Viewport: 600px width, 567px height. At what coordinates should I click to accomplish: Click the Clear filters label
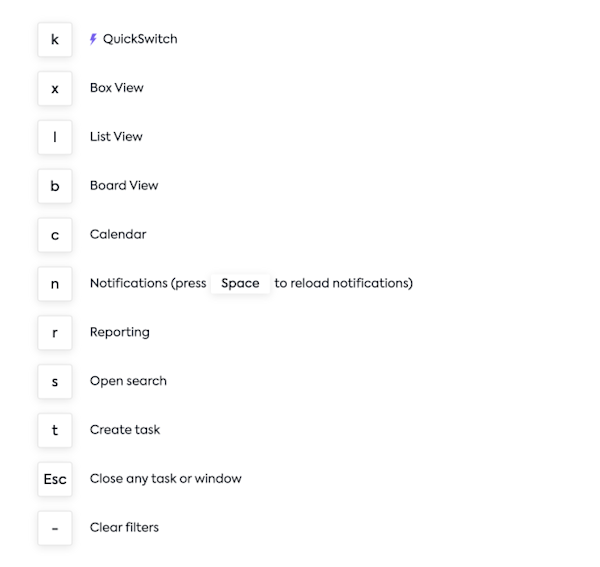tap(124, 527)
